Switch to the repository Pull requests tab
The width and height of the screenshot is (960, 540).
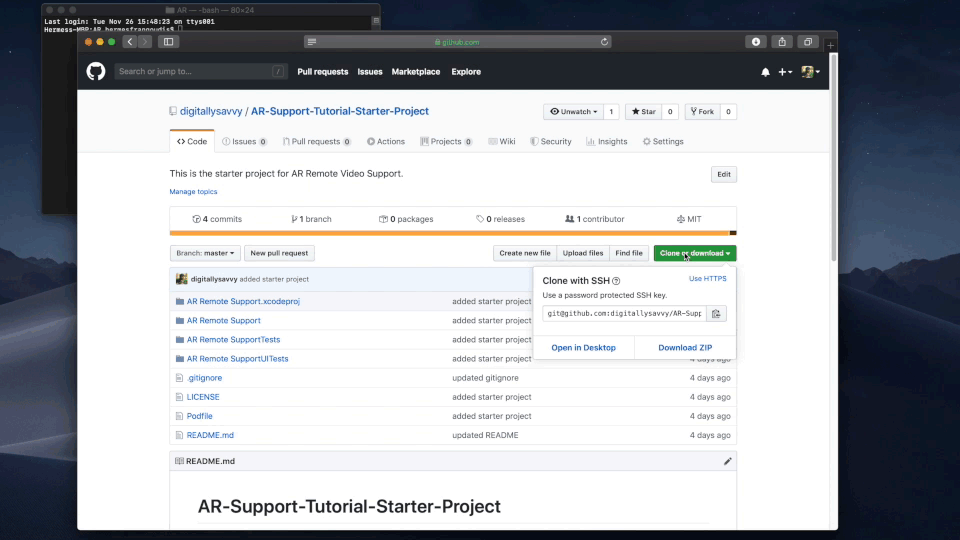click(317, 141)
